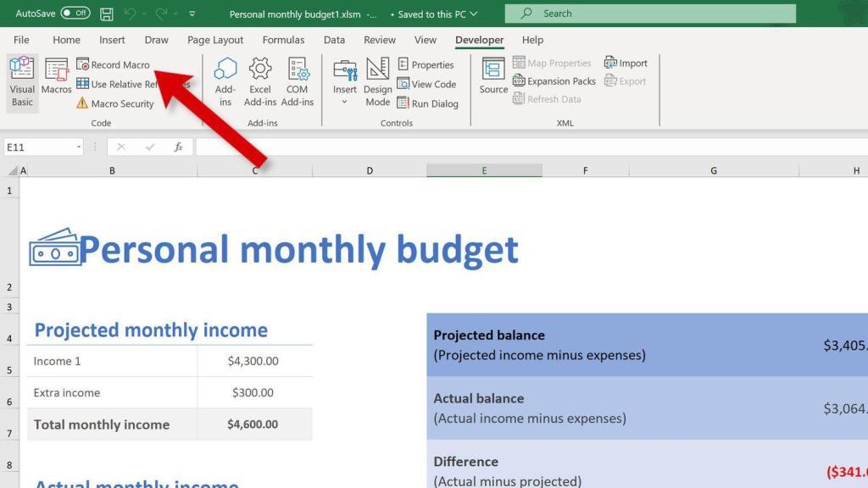The height and width of the screenshot is (488, 868).
Task: Toggle the AutoSave switch
Action: [75, 14]
